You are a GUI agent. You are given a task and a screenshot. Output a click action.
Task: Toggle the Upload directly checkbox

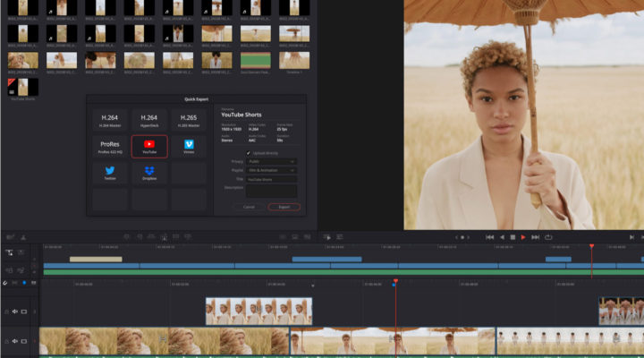(248, 153)
